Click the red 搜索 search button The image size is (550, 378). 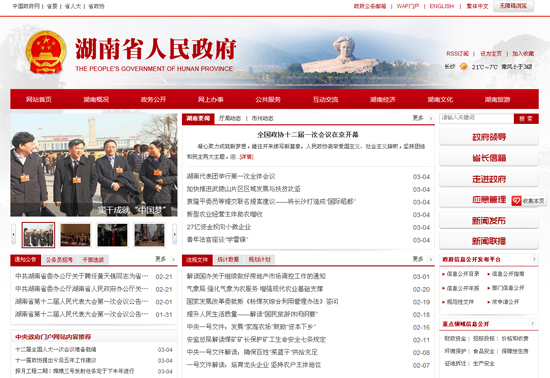point(526,119)
